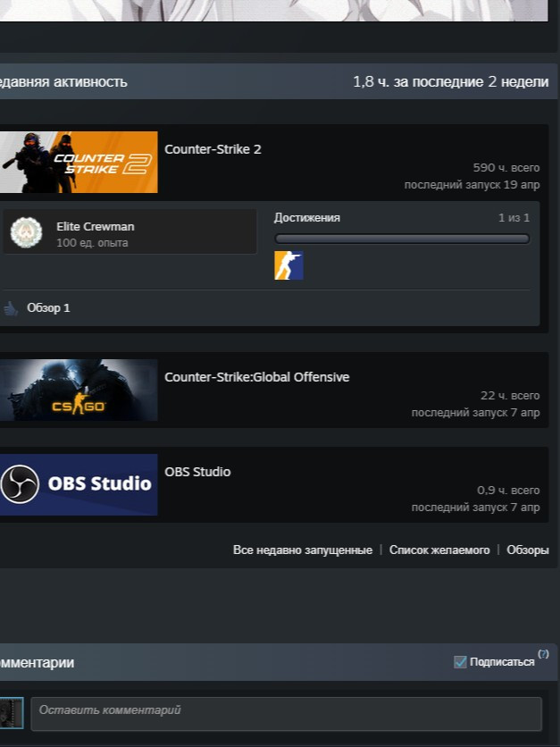The height and width of the screenshot is (747, 560).
Task: Click Все недавно запущенные link
Action: point(302,550)
